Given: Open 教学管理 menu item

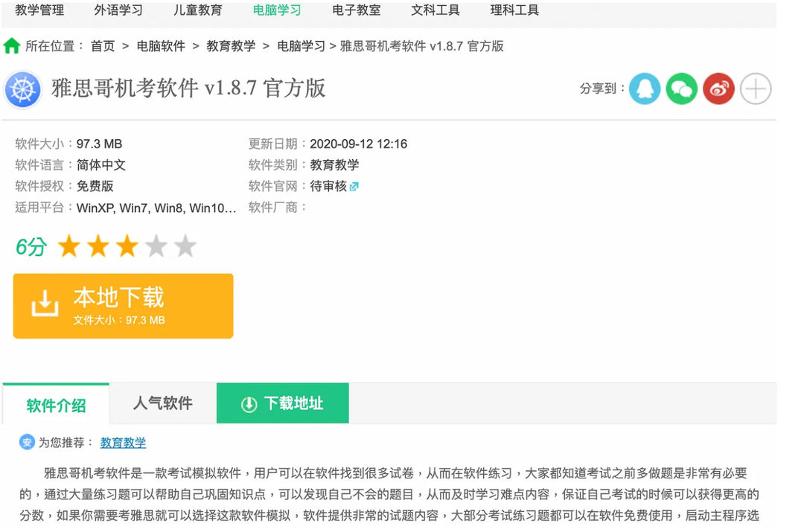Looking at the screenshot, I should [39, 10].
